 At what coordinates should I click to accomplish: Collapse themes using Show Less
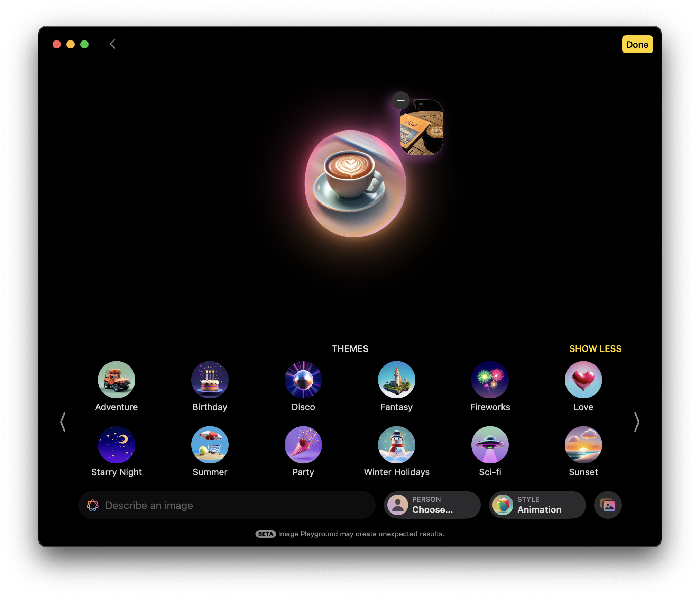[x=595, y=349]
